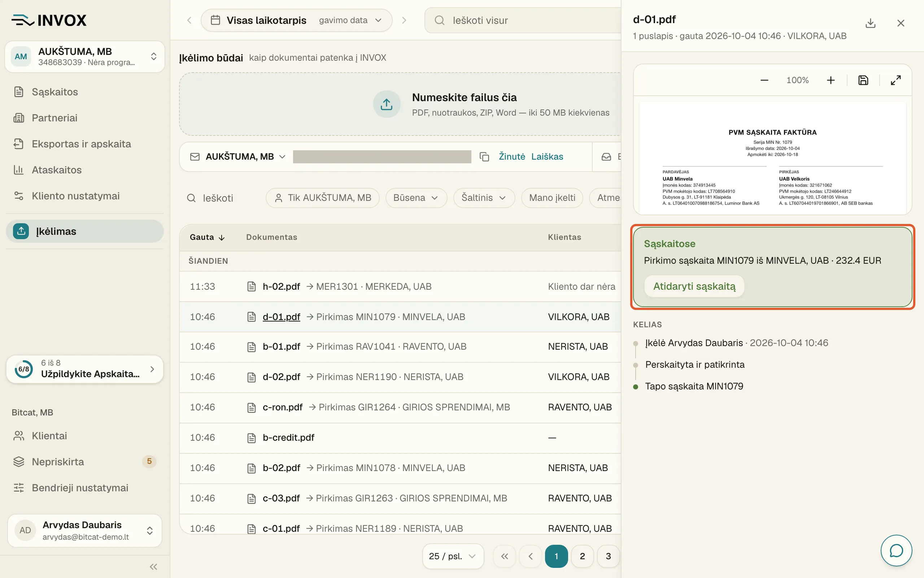Viewport: 924px width, 578px height.
Task: Open Partneriai in sidebar
Action: [x=85, y=118]
